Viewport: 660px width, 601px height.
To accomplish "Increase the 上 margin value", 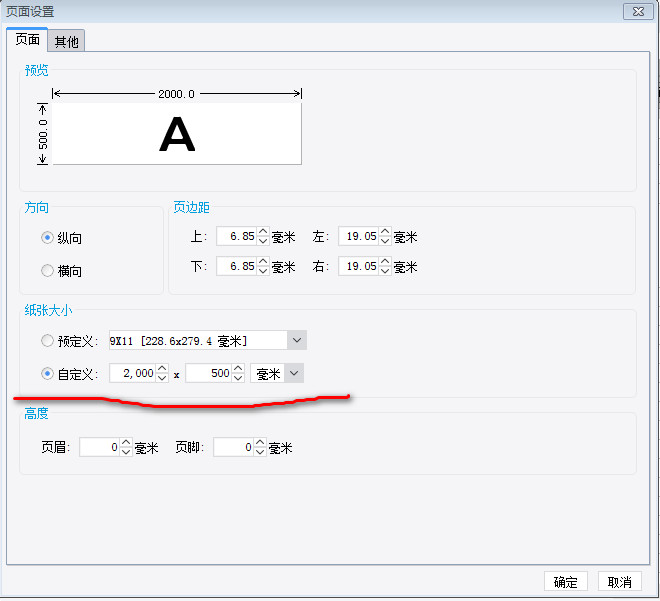I will click(263, 231).
